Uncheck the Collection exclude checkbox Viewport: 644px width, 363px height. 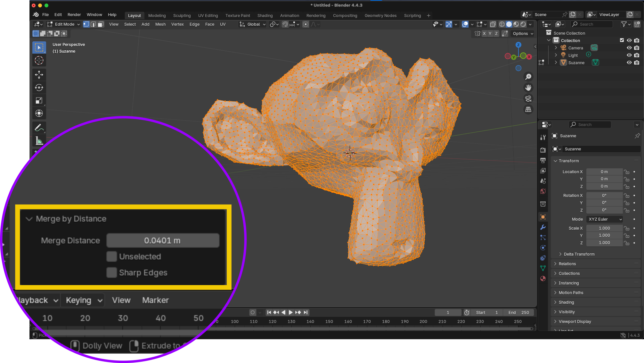click(622, 40)
